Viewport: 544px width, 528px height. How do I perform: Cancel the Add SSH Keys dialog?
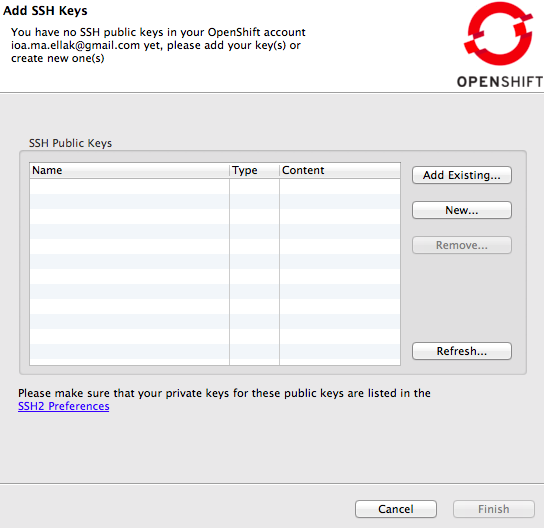[396, 509]
